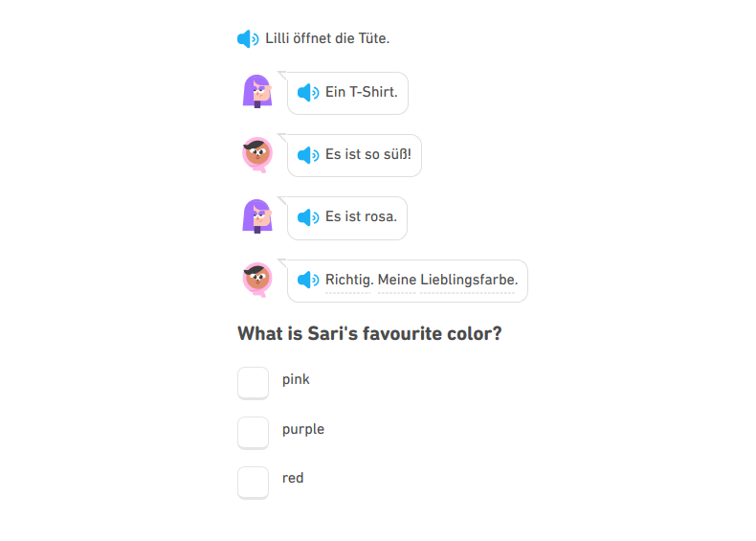Screen dimensions: 756x541
Task: Play audio for 'Lilli öffnet die Tüte.'
Action: 248,38
